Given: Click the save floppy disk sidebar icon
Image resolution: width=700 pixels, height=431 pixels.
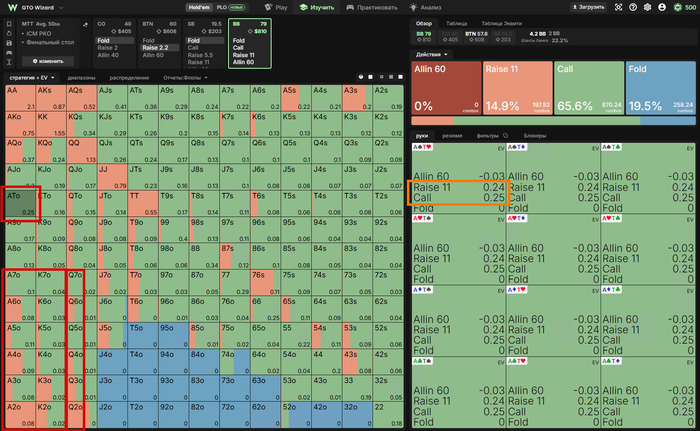Looking at the screenshot, I should coord(9,43).
